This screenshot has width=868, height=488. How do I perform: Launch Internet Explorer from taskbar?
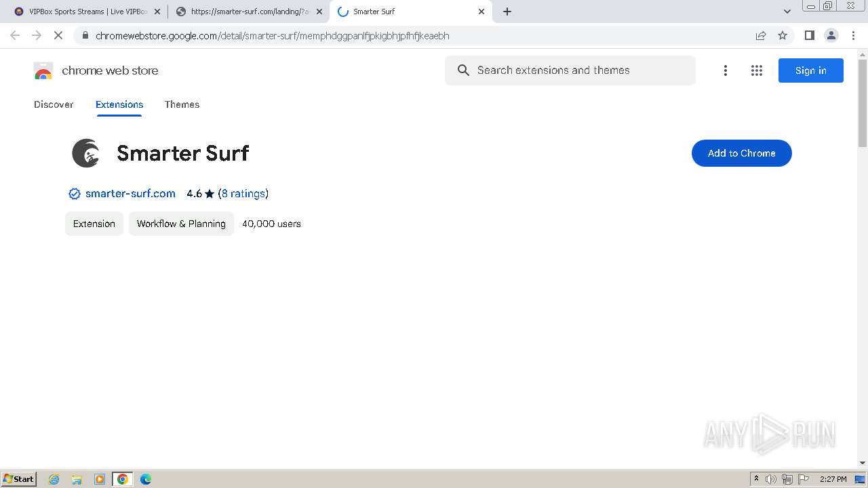click(x=54, y=479)
